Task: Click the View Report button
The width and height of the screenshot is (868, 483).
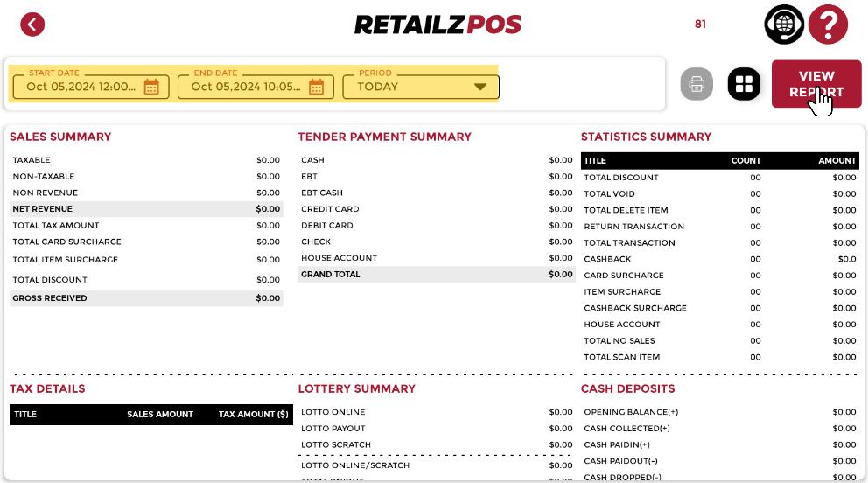Action: click(x=816, y=84)
